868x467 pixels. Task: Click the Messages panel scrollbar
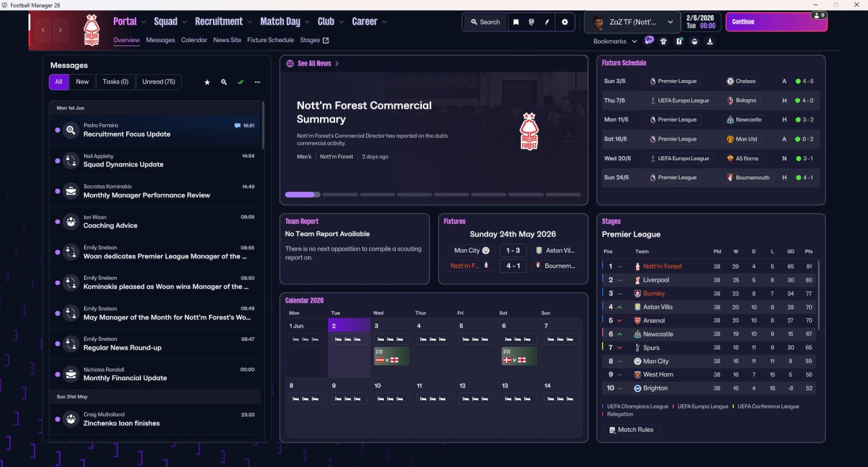tap(263, 126)
